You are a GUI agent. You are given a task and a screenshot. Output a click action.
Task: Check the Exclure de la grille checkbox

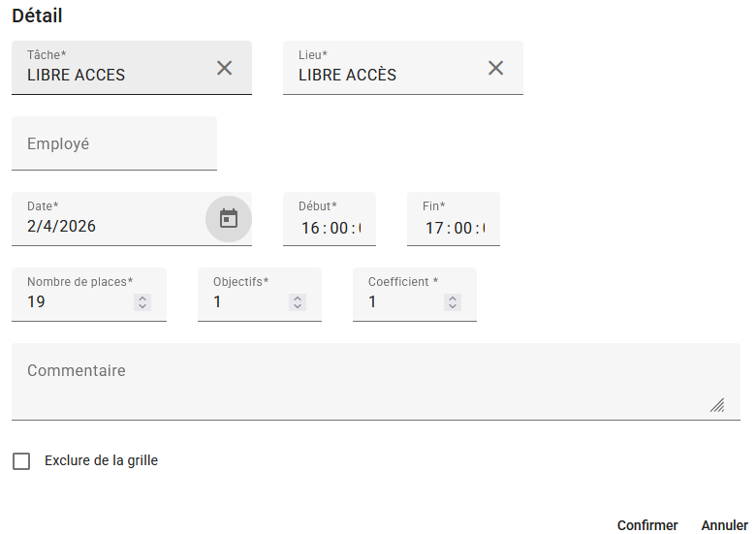point(21,461)
